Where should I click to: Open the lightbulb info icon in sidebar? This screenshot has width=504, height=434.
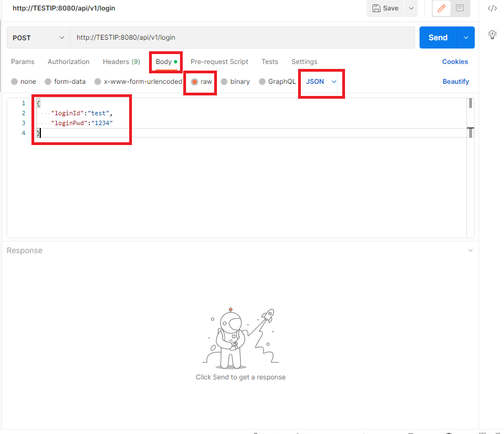(492, 34)
